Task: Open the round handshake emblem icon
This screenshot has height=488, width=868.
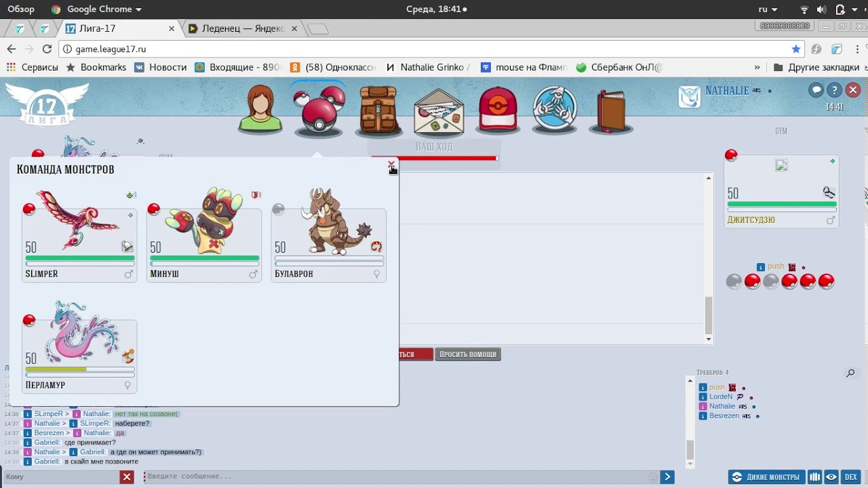Action: [x=555, y=108]
